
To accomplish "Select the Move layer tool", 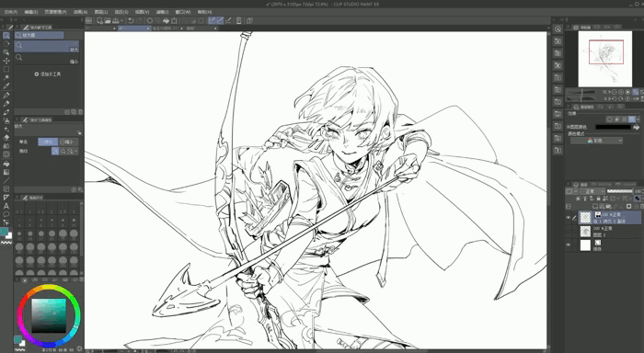I will [6, 61].
